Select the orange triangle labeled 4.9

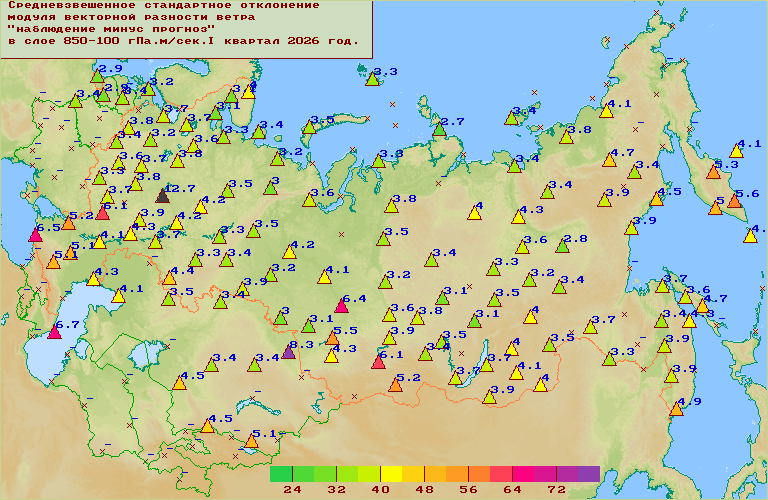677,408
